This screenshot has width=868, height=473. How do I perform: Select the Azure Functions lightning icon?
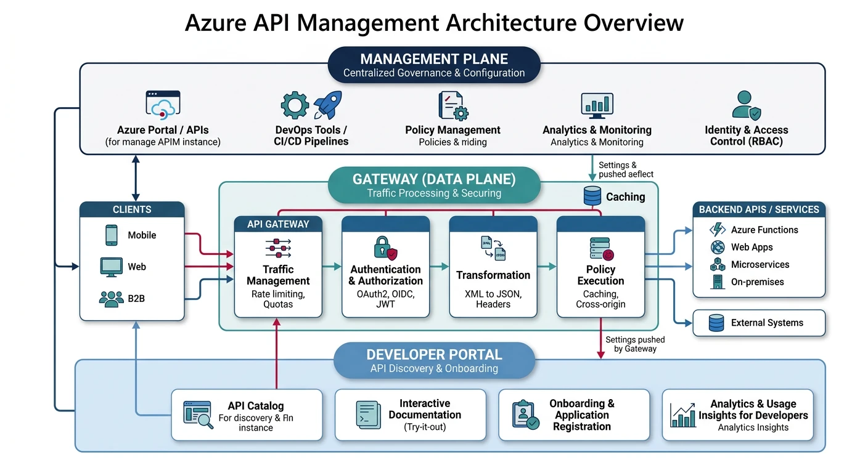pos(716,229)
